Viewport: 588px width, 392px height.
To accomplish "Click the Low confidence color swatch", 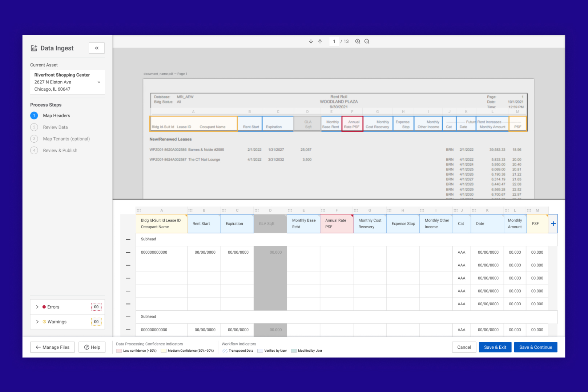I will point(119,351).
